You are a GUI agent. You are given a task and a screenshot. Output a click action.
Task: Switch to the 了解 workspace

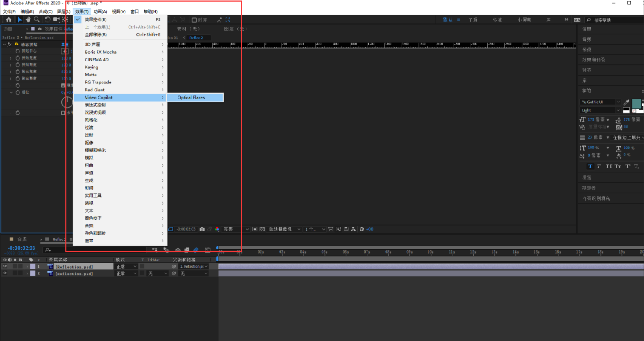pos(473,20)
